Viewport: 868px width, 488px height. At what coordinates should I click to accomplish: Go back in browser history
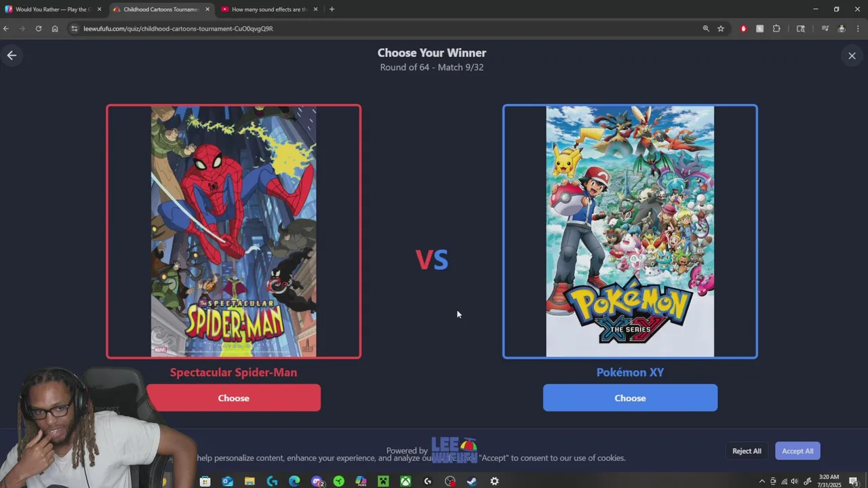tap(6, 28)
